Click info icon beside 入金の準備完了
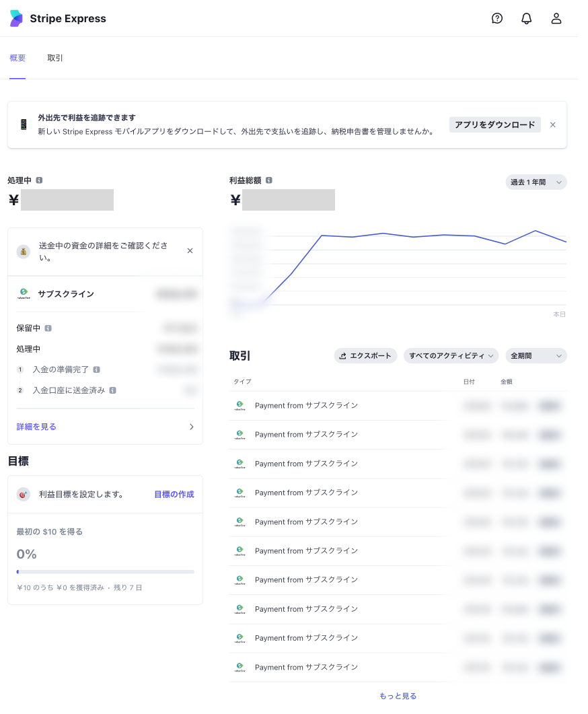Image resolution: width=588 pixels, height=714 pixels. [x=97, y=369]
